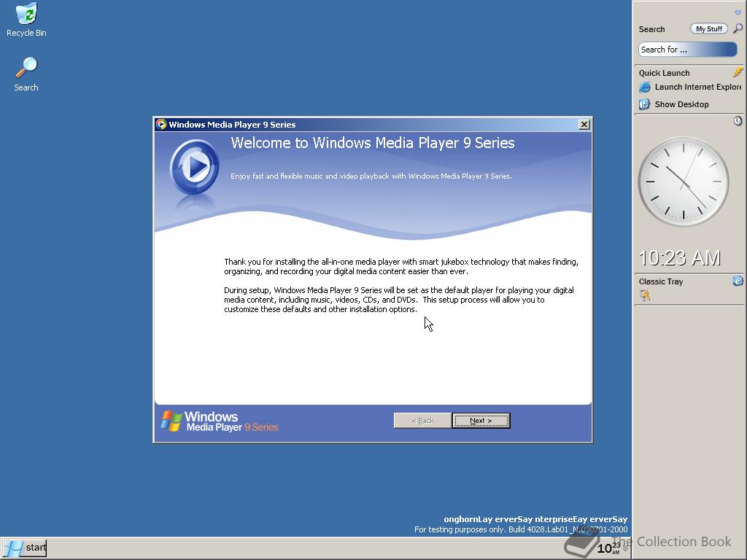Click the Welcome to Windows Media Player heading
The height and width of the screenshot is (560, 747).
pyautogui.click(x=373, y=143)
